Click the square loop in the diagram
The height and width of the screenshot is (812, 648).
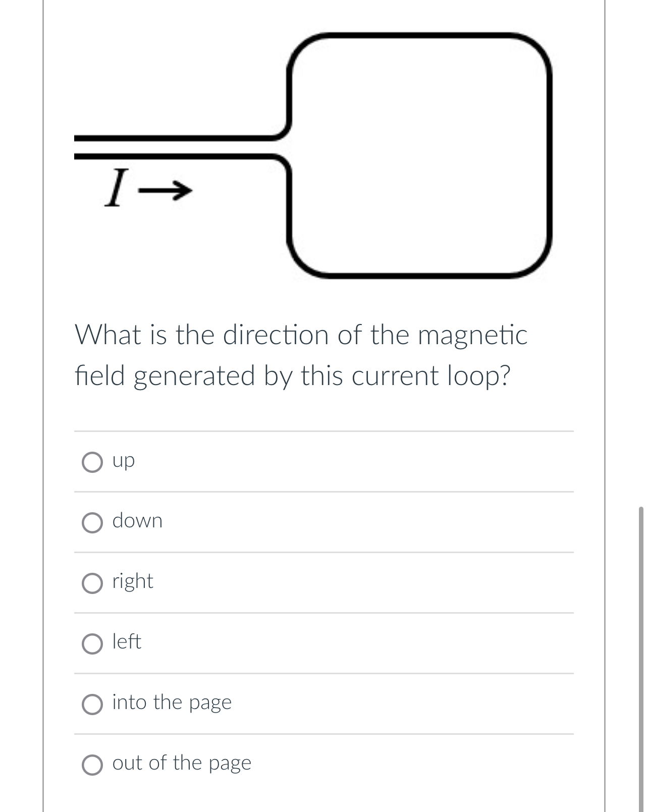click(417, 154)
